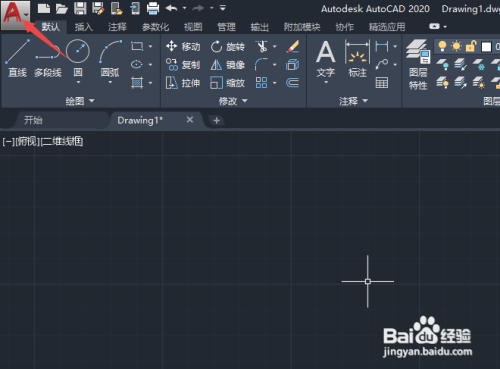Screen dimensions: 500x369
Task: Open the Rectangle tool dropdown arrow
Action: pyautogui.click(x=150, y=46)
